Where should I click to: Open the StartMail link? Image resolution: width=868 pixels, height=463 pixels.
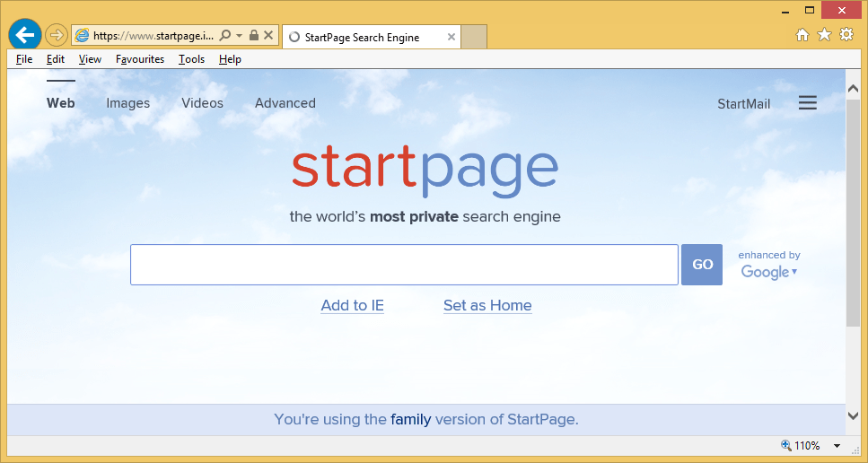pyautogui.click(x=743, y=103)
